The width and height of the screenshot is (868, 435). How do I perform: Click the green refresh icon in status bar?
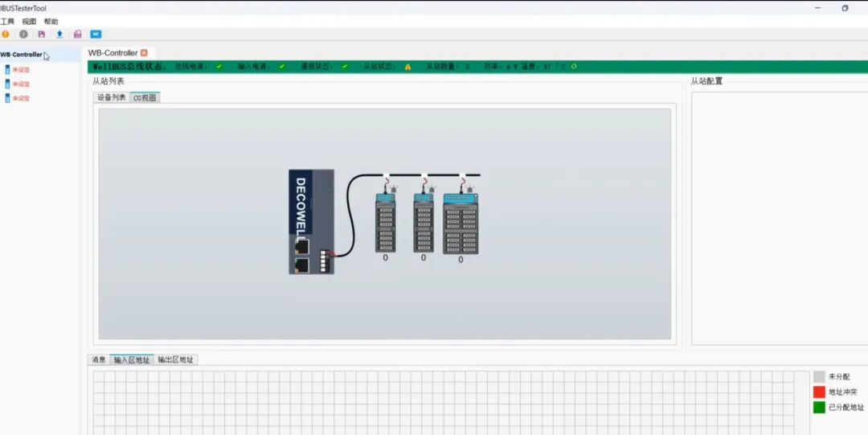pyautogui.click(x=574, y=67)
